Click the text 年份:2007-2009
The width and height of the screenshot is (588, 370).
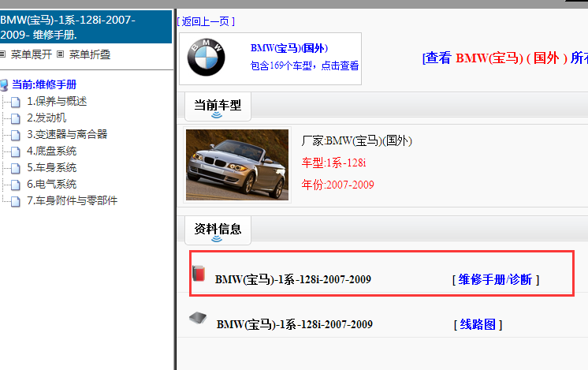coord(338,185)
